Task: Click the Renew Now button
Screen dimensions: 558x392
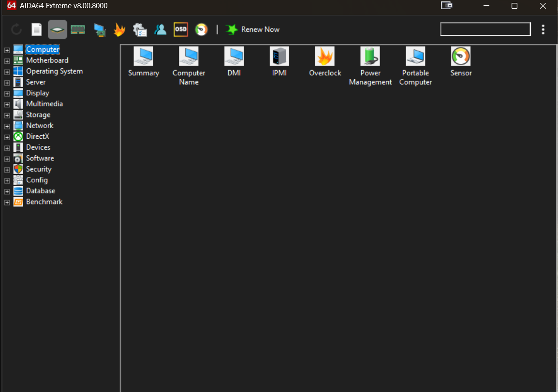Action: 253,29
